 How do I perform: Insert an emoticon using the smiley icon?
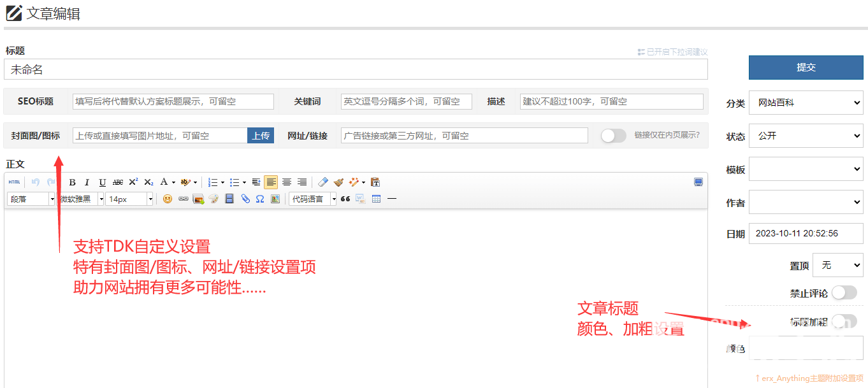coord(168,199)
